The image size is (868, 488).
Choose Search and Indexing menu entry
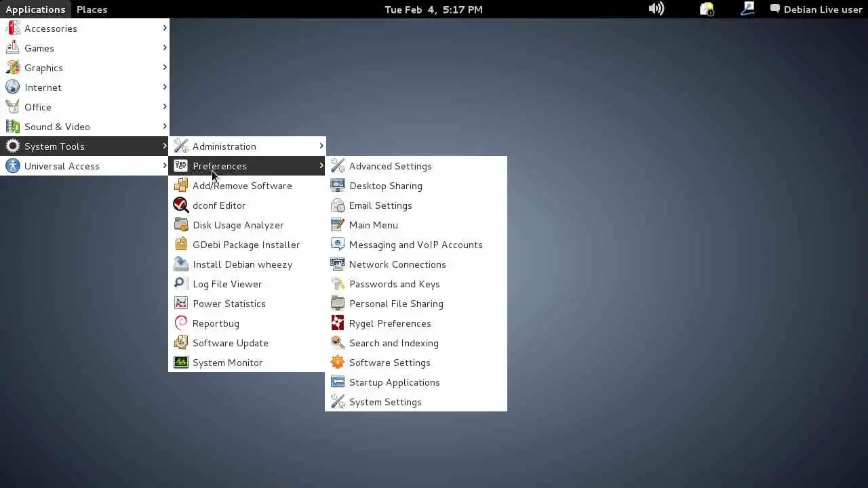tap(416, 343)
